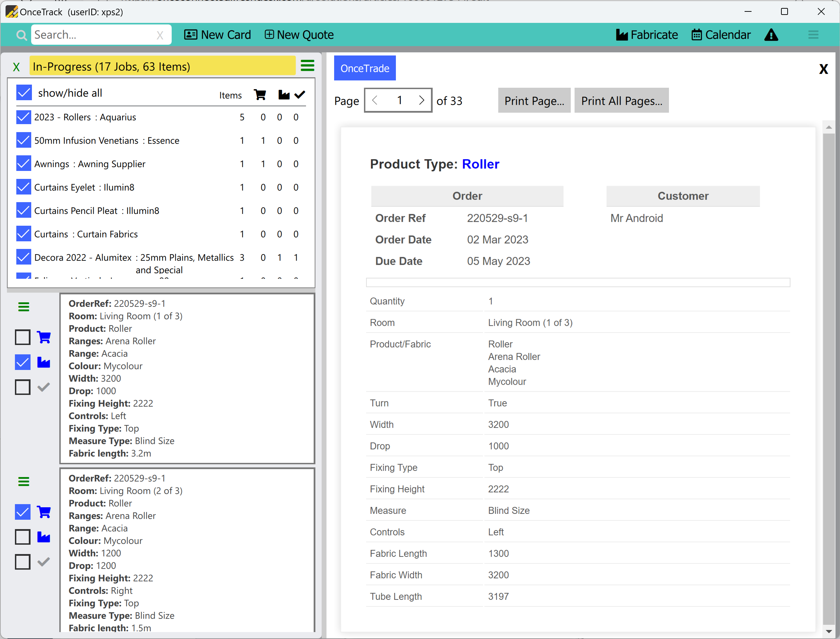Image resolution: width=840 pixels, height=639 pixels.
Task: Click grey checkmark icon for Living Room 1 of 3
Action: coord(44,387)
